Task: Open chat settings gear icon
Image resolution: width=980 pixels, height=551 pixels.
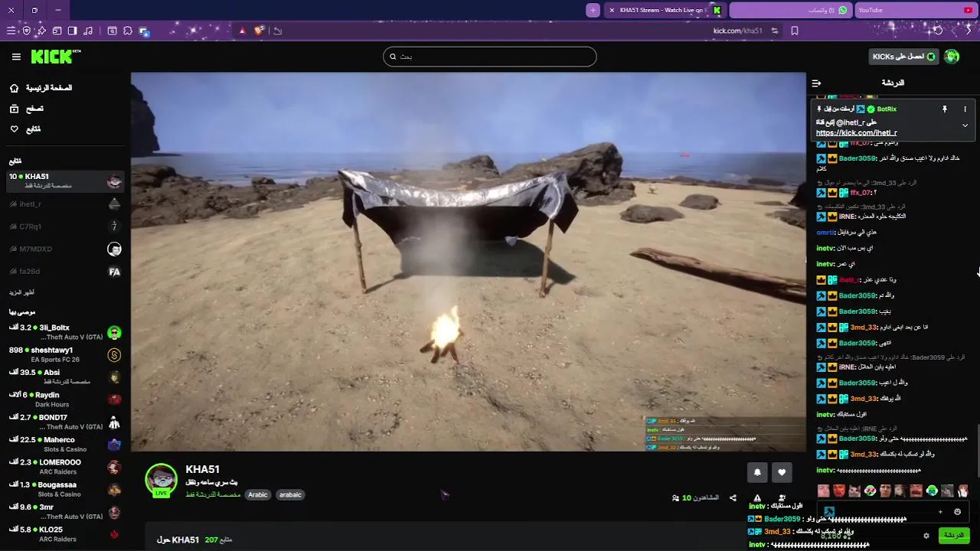Action: (x=926, y=536)
